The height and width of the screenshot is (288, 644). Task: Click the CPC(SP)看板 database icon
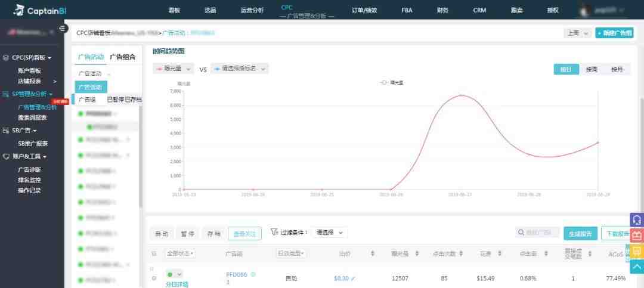6,58
